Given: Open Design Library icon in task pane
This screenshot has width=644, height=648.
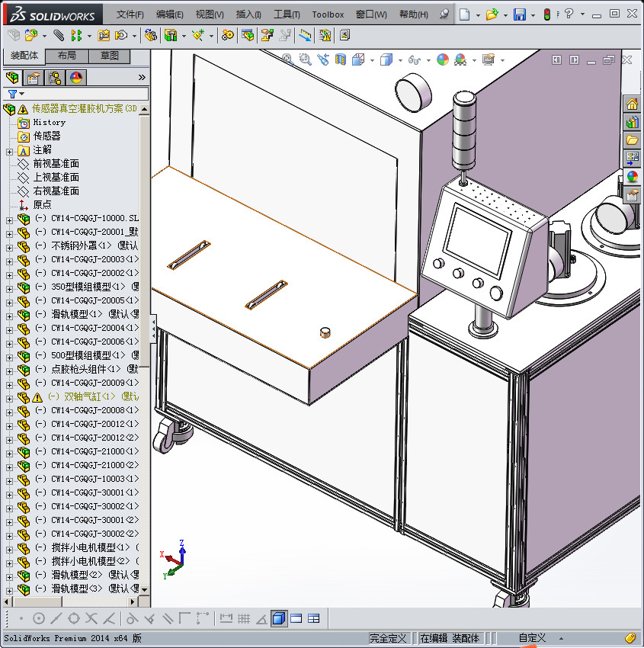Looking at the screenshot, I should point(632,122).
